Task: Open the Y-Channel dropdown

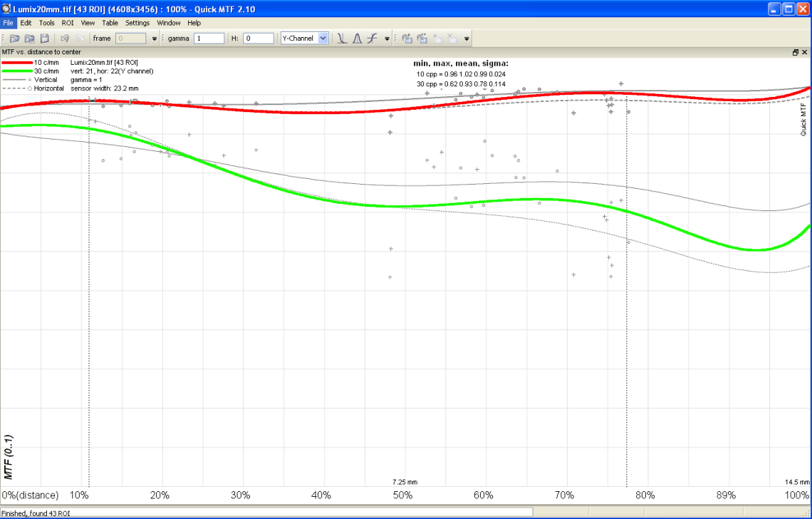Action: [x=304, y=38]
